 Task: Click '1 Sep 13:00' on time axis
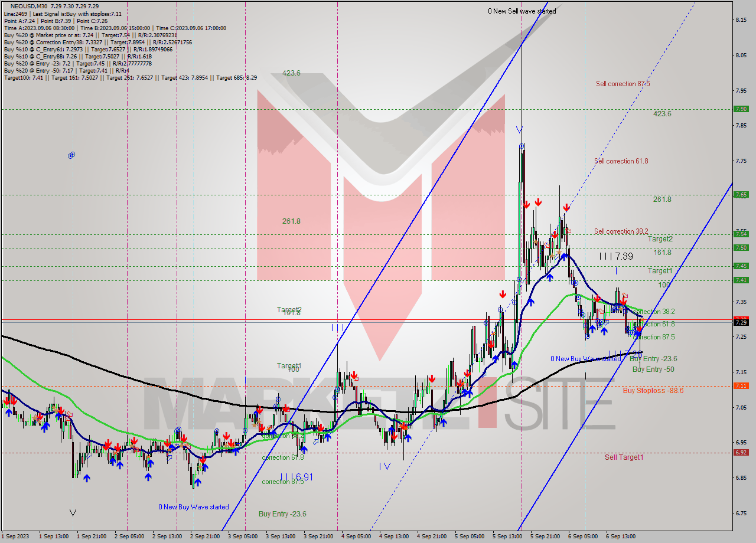tap(53, 537)
